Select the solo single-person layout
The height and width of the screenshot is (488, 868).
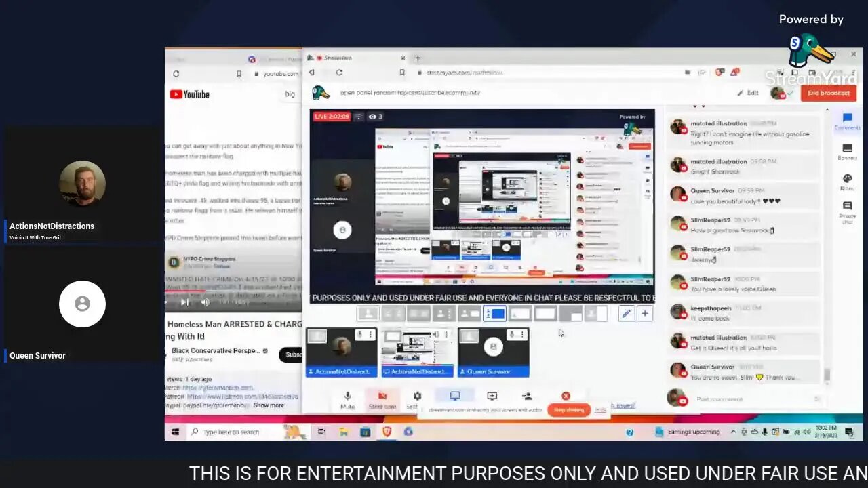pyautogui.click(x=368, y=313)
